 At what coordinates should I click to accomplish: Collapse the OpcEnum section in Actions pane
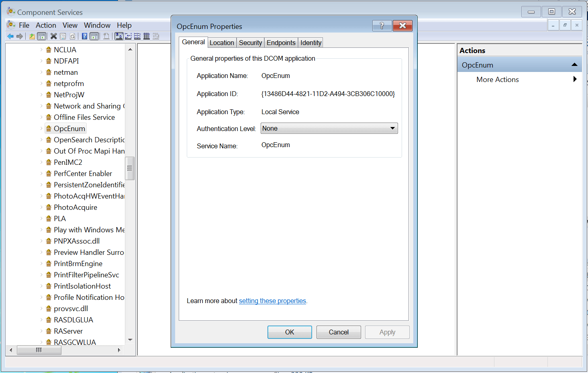(574, 65)
